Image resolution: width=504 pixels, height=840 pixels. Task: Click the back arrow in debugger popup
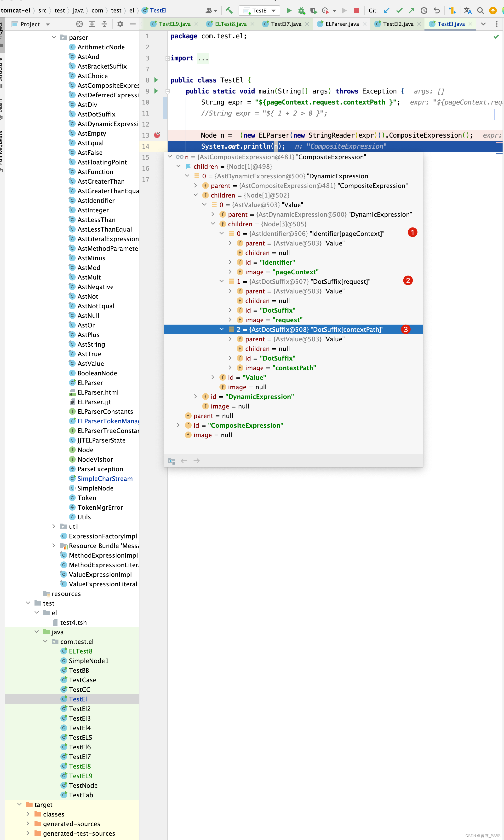click(x=184, y=461)
